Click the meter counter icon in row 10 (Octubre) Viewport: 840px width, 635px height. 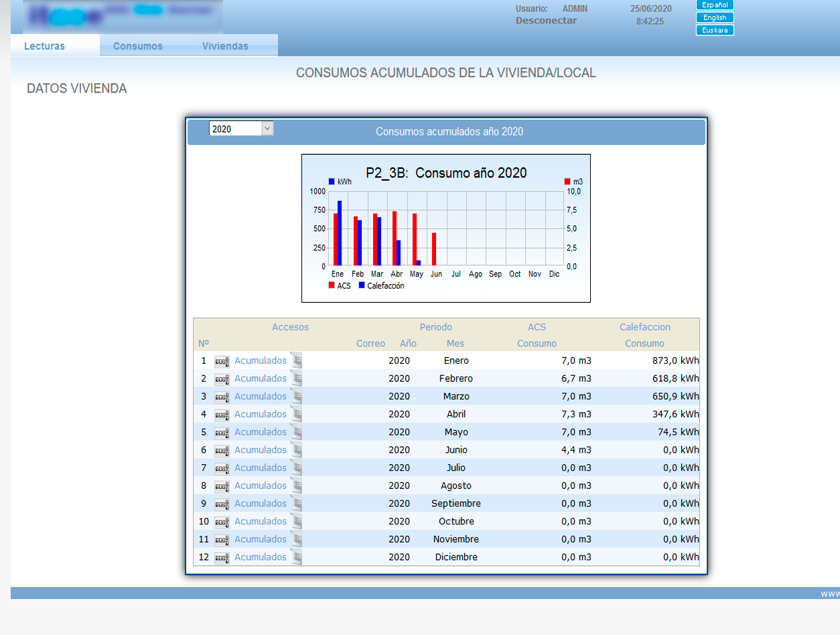pyautogui.click(x=222, y=522)
